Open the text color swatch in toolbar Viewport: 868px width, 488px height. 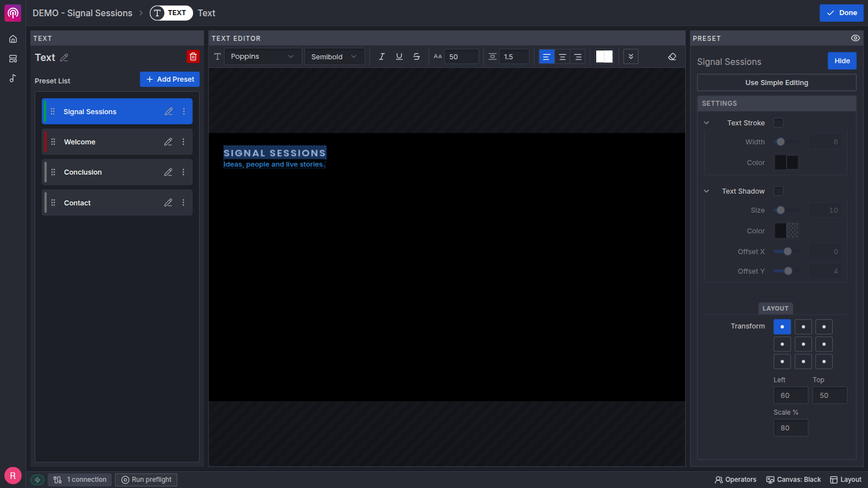(x=604, y=57)
